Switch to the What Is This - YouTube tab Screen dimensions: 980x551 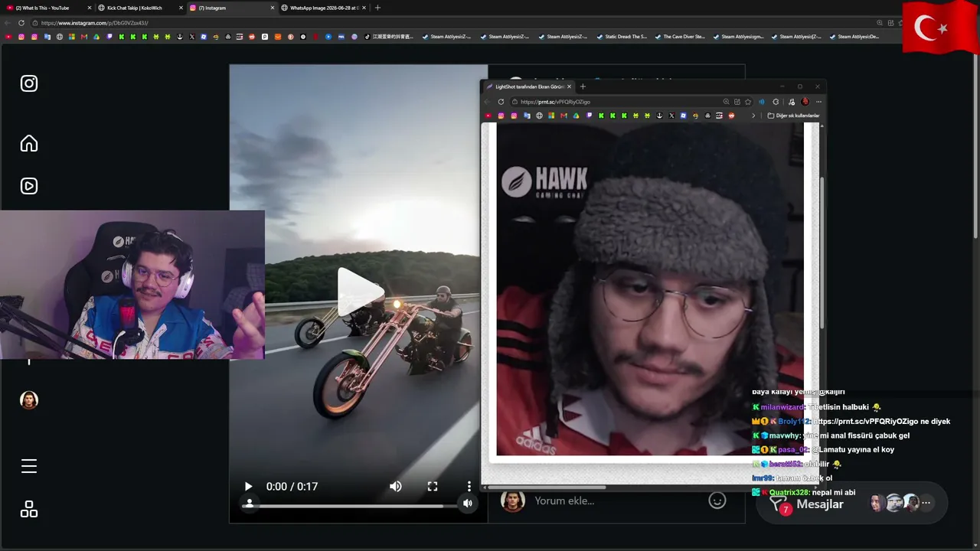pos(47,8)
